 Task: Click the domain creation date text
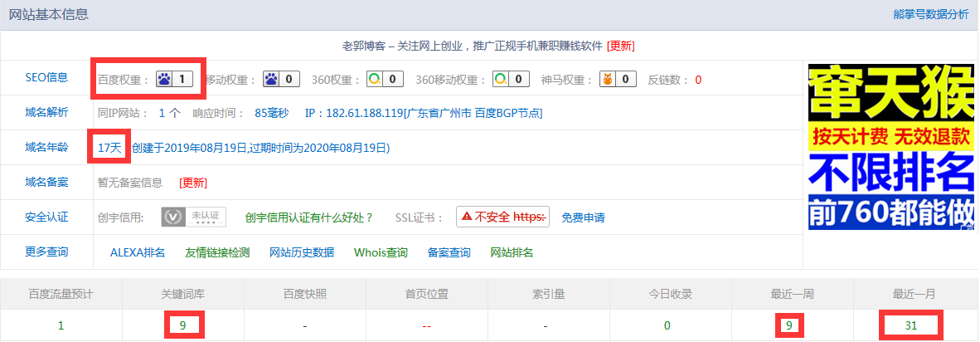click(x=261, y=149)
